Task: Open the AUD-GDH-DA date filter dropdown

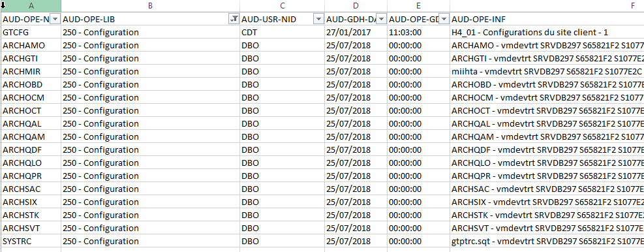Action: (382, 19)
